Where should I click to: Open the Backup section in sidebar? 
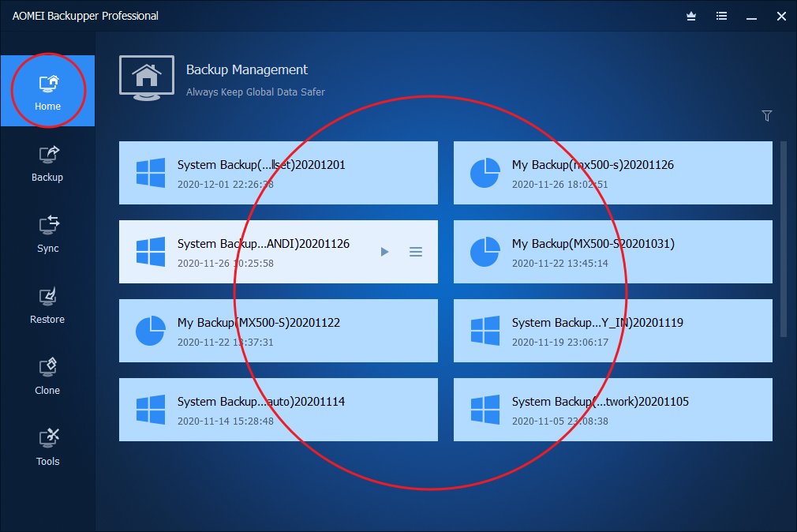(x=48, y=163)
